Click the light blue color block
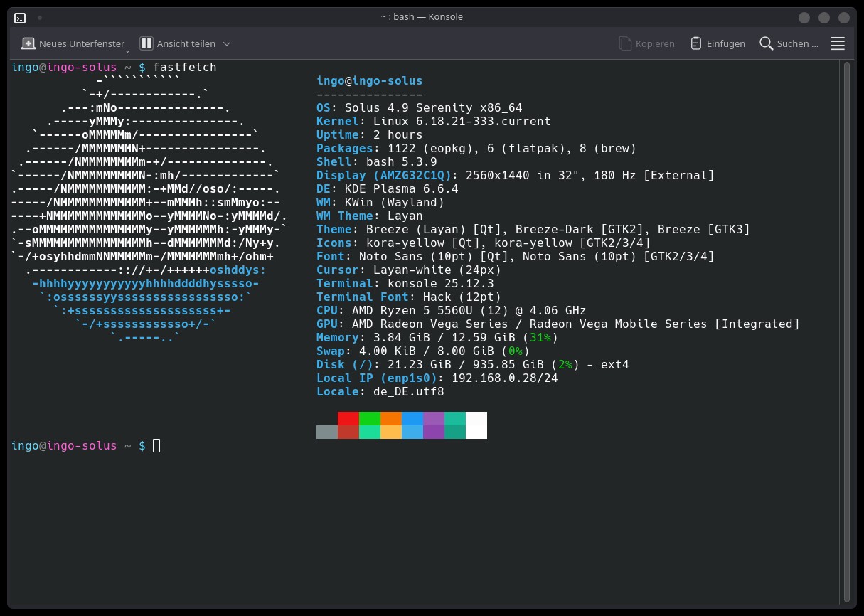This screenshot has height=616, width=864. [412, 432]
